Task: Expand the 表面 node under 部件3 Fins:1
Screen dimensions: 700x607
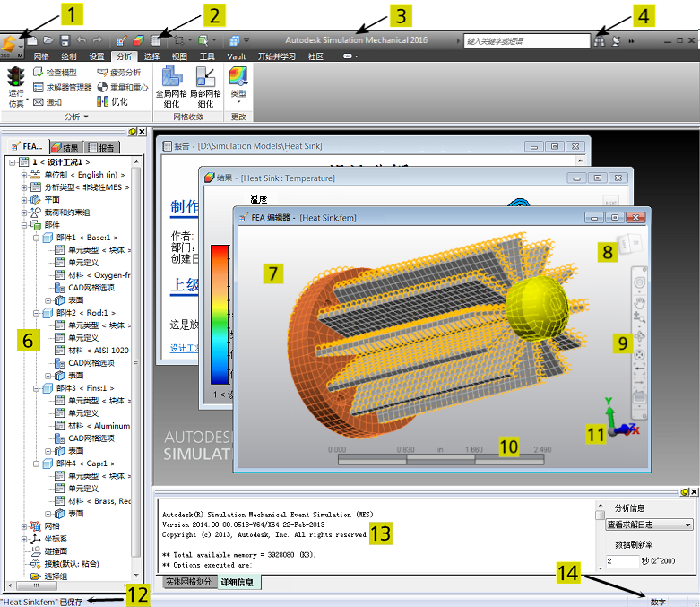Action: click(x=48, y=451)
